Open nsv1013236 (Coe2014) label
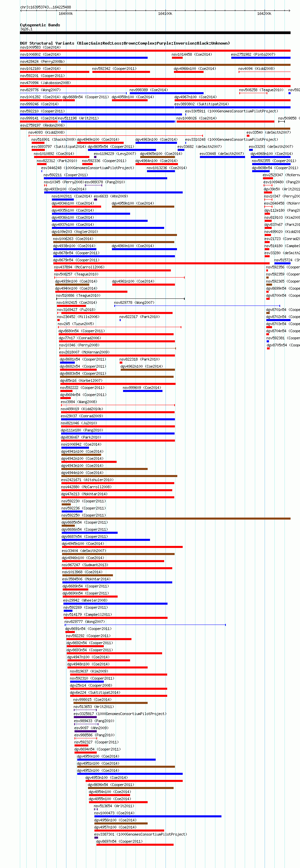Screen dimensions: 300x868 click(167, 168)
